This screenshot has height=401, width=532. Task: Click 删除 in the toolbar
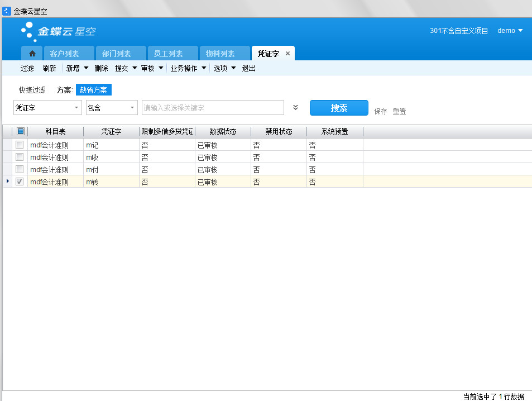pos(101,68)
